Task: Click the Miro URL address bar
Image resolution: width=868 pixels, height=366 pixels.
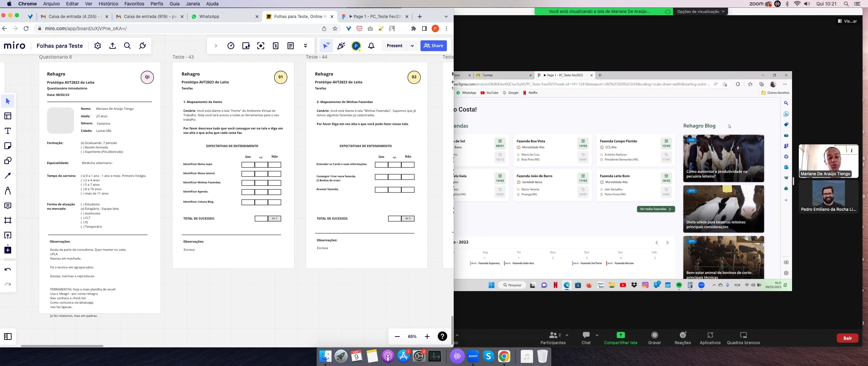Action: (x=176, y=28)
